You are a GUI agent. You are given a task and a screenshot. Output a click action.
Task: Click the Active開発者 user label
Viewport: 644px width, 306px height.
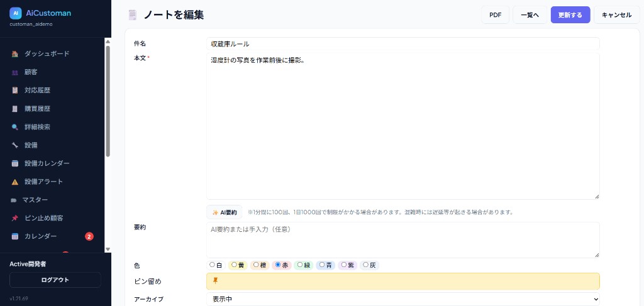(28, 264)
